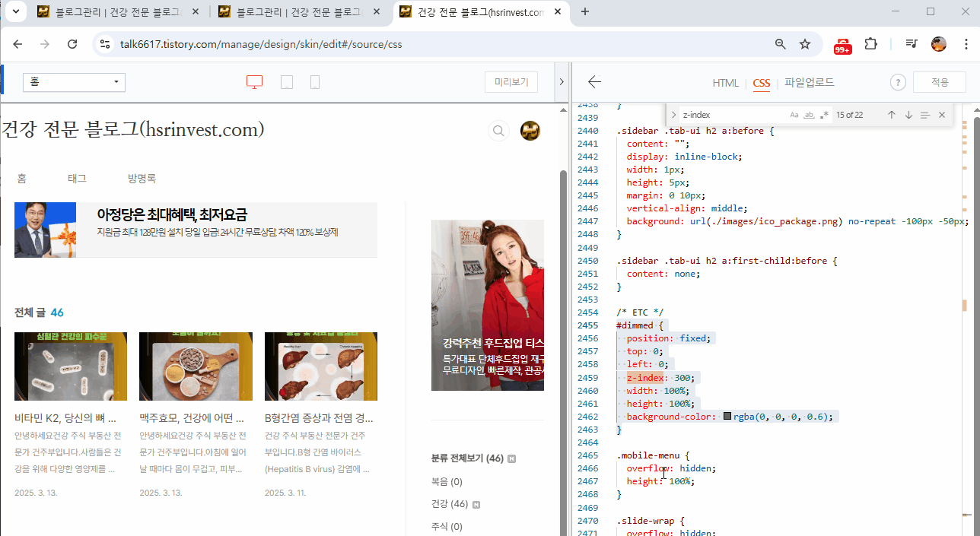Click the rgba color swatch on line 2462
Screen dimensions: 980x536
[727, 416]
